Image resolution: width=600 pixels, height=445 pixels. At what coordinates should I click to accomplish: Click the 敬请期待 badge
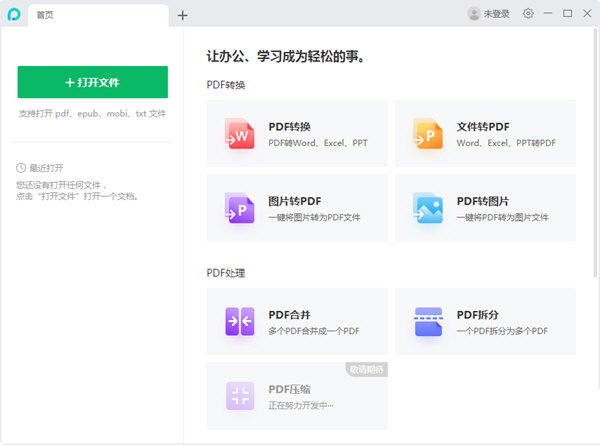367,369
